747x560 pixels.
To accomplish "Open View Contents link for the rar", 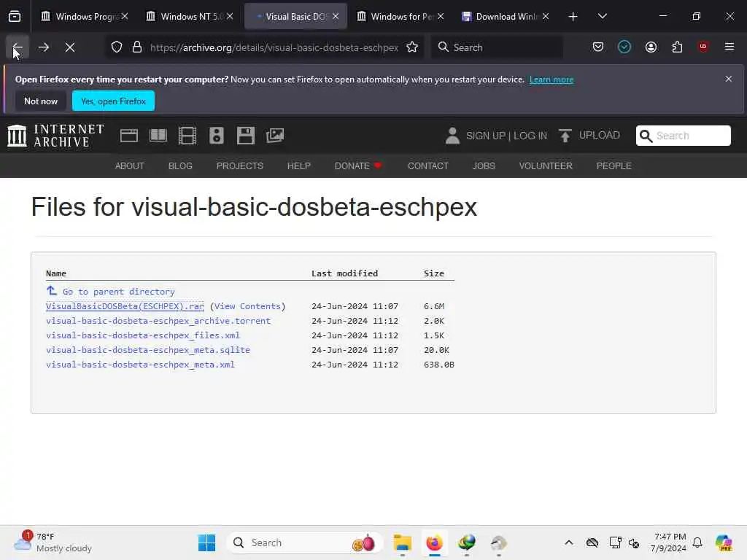I will [247, 306].
